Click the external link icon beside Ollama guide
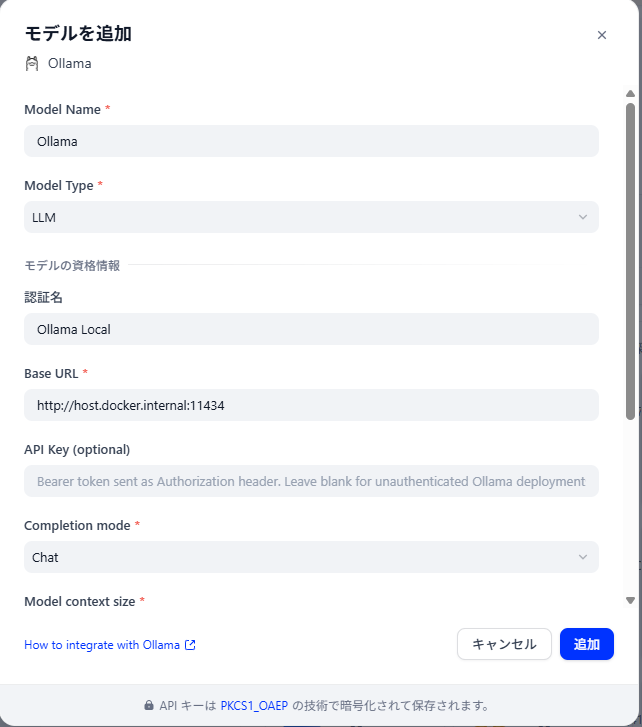The image size is (642, 727). click(190, 645)
